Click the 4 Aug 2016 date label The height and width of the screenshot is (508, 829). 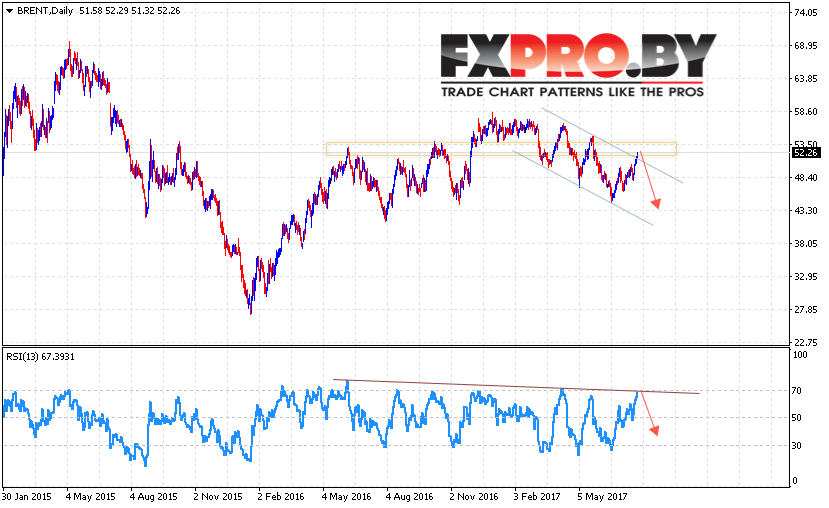point(410,497)
